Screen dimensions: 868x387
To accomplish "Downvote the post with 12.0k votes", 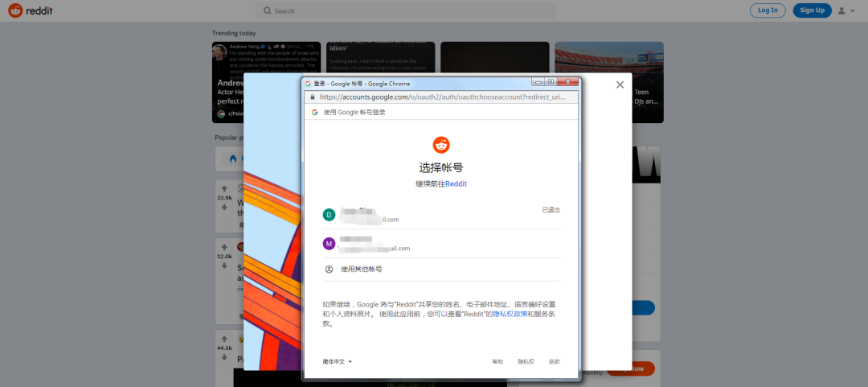I will (224, 266).
